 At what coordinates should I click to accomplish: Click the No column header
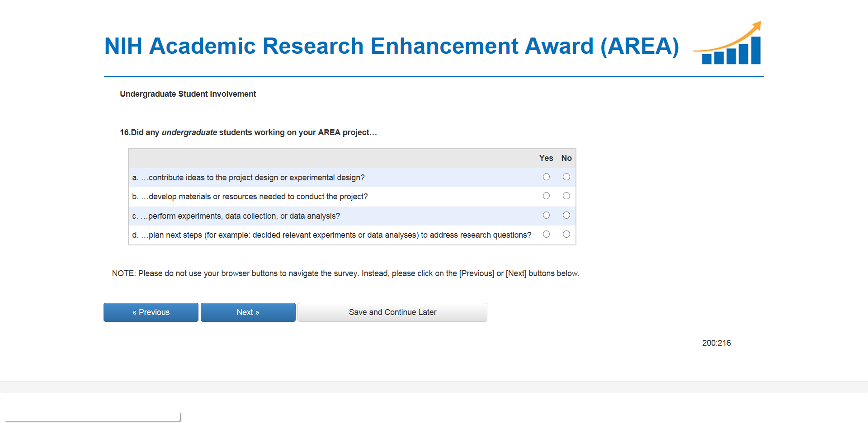(566, 158)
